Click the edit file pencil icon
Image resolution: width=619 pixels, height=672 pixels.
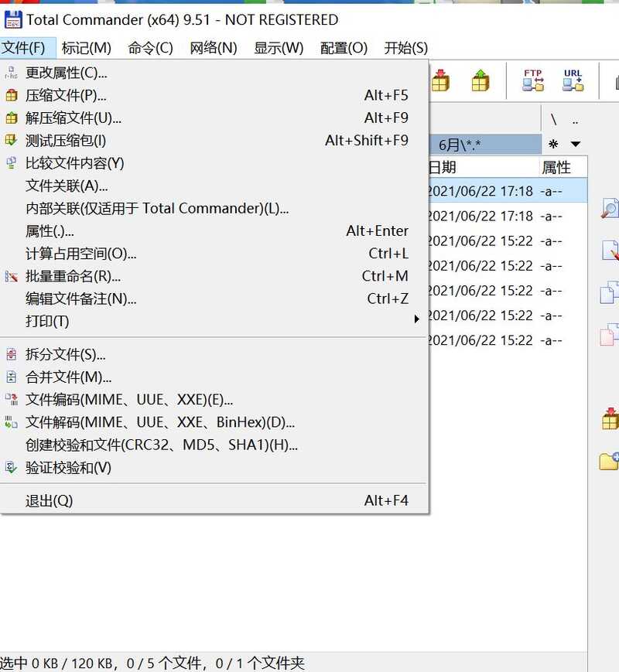coord(610,251)
